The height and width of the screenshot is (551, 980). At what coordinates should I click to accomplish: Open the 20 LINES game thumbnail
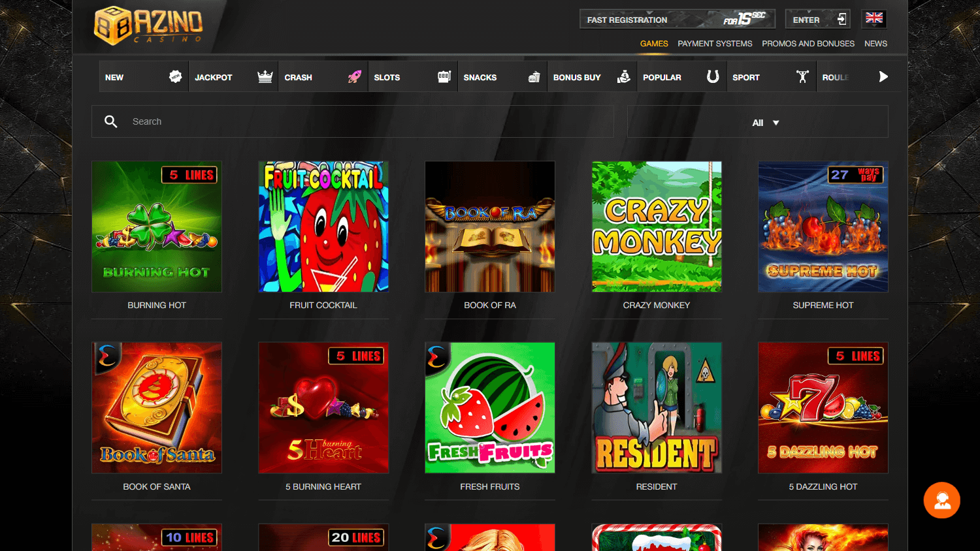[x=323, y=537]
